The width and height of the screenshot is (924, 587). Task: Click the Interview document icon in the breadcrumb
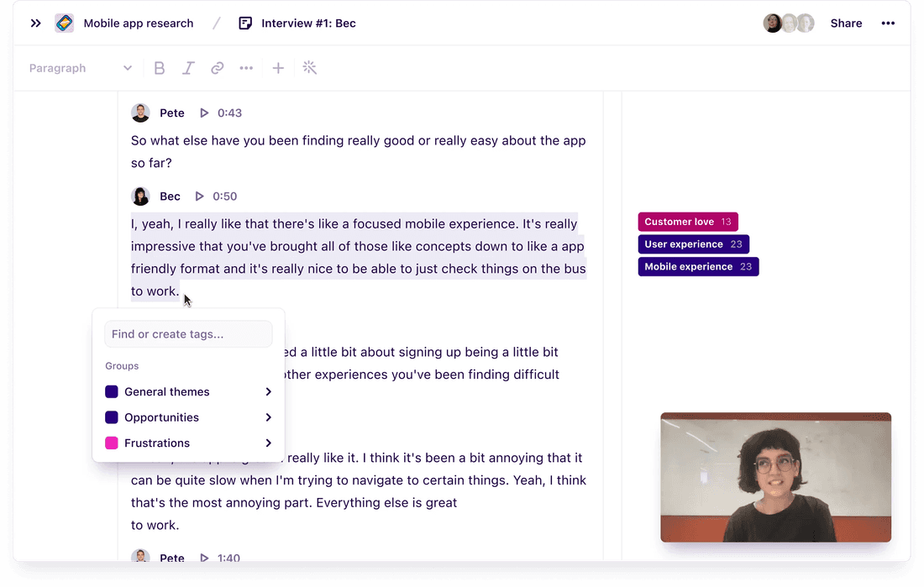coord(244,23)
